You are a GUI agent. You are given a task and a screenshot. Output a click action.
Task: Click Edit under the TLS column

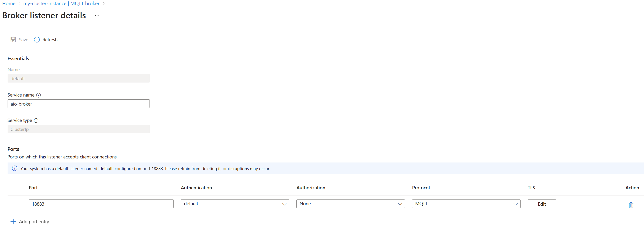click(x=542, y=204)
